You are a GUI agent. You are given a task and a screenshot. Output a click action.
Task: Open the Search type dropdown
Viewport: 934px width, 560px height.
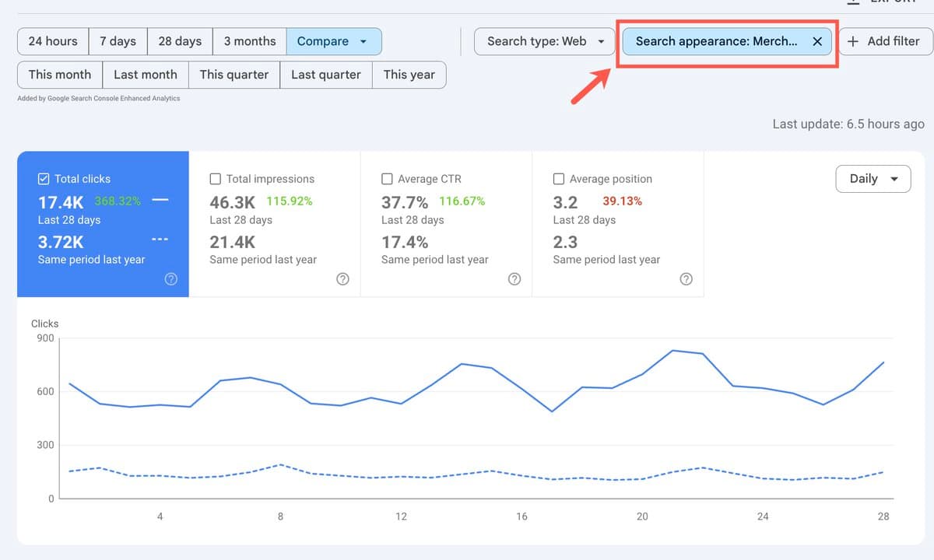[543, 40]
